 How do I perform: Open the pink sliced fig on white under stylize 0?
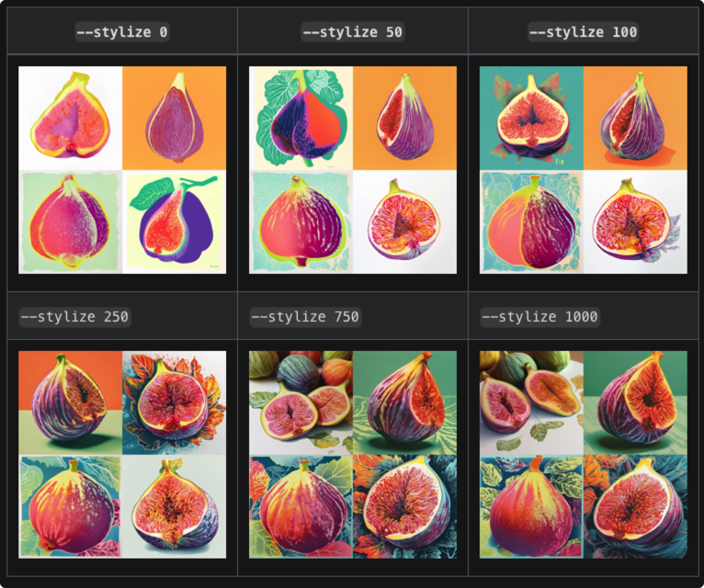[x=71, y=118]
